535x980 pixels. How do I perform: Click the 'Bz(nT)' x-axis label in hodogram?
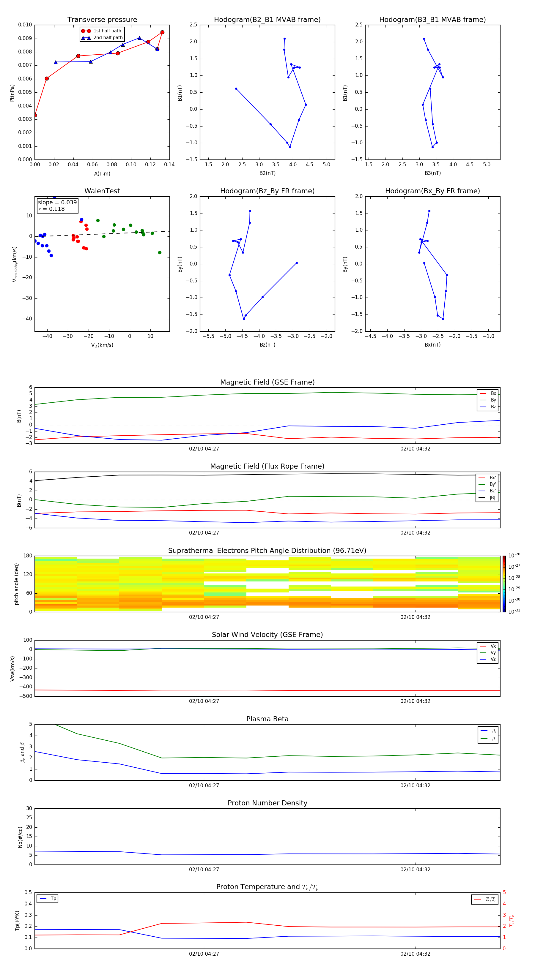pos(267,345)
